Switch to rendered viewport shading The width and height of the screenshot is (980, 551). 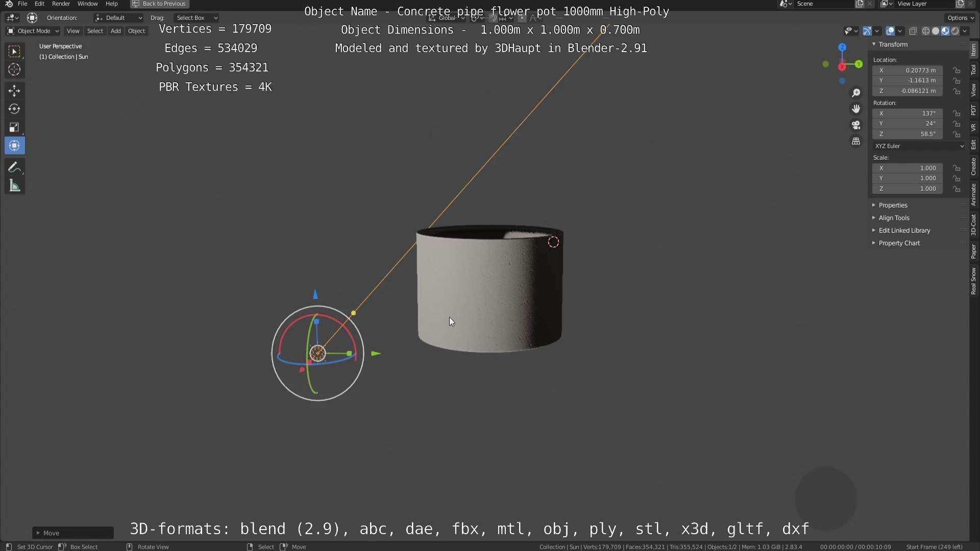[955, 31]
